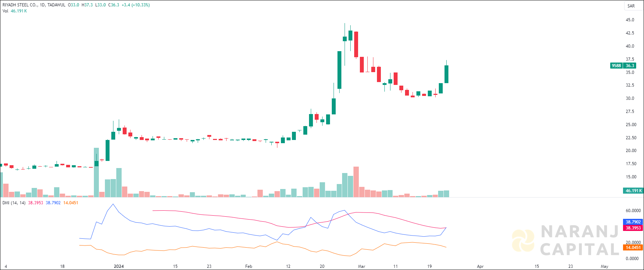
Task: Click the H37.3 high value
Action: 87,5
